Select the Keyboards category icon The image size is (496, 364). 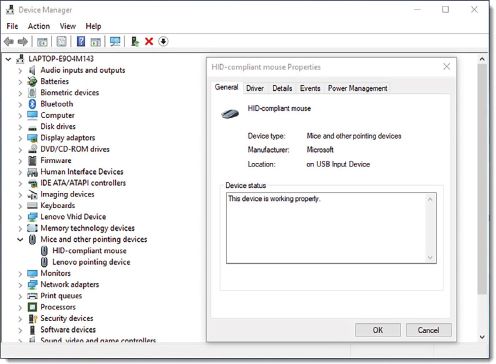pos(32,206)
